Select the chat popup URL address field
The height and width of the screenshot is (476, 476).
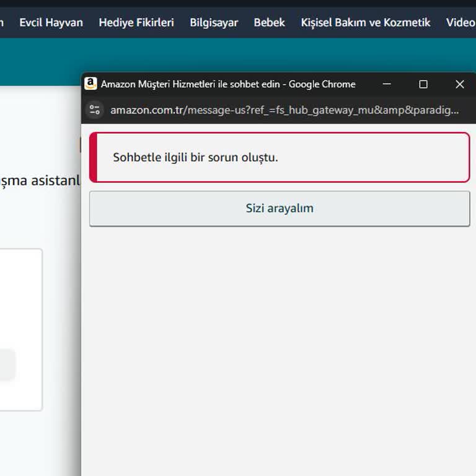click(x=284, y=110)
